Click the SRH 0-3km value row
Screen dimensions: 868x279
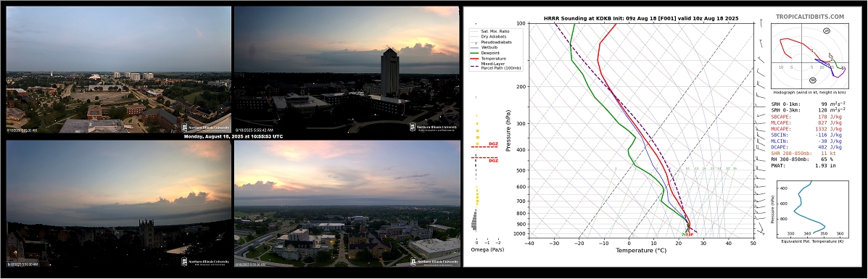point(809,110)
